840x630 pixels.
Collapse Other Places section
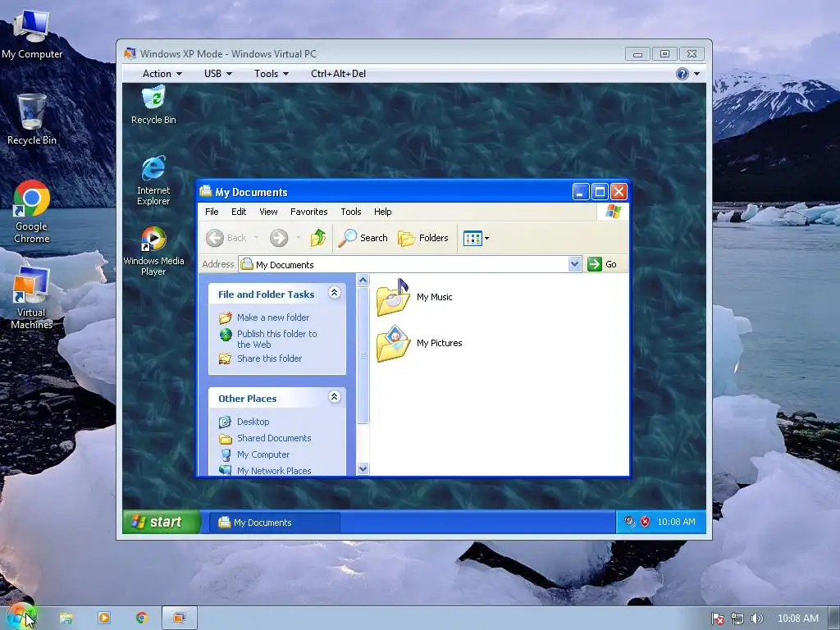(x=335, y=396)
